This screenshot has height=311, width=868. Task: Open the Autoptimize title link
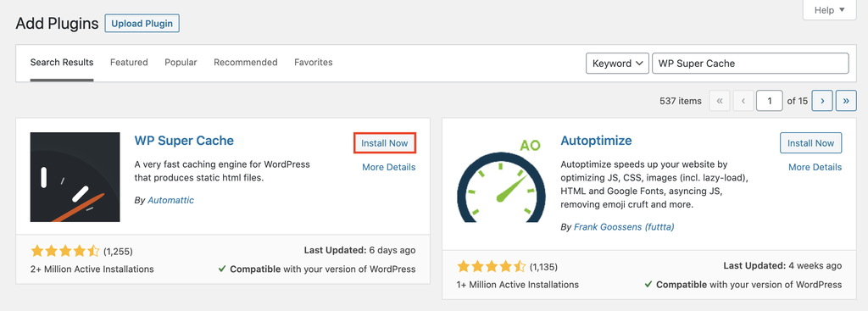(x=596, y=141)
